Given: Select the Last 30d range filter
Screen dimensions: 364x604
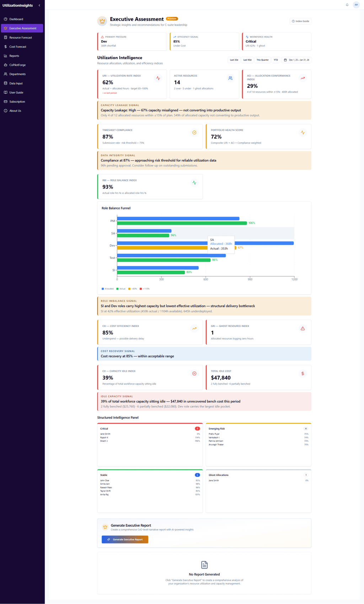Looking at the screenshot, I should point(234,60).
